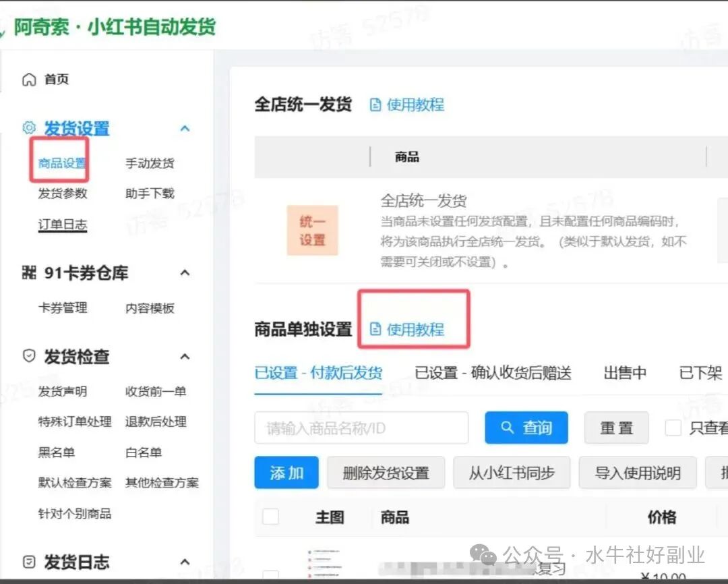Click the 发货检查 shield icon

point(29,356)
